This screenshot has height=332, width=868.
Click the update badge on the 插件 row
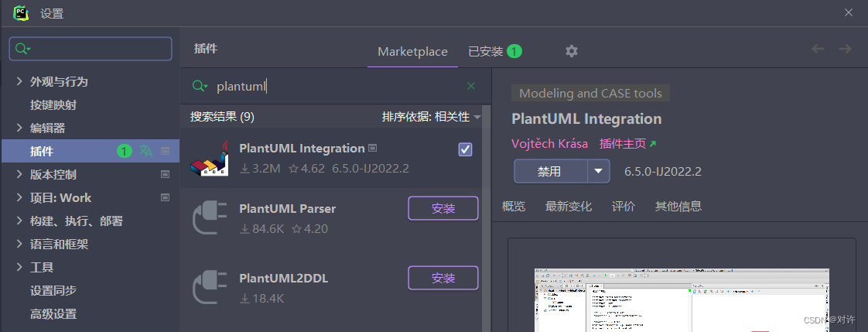[125, 151]
